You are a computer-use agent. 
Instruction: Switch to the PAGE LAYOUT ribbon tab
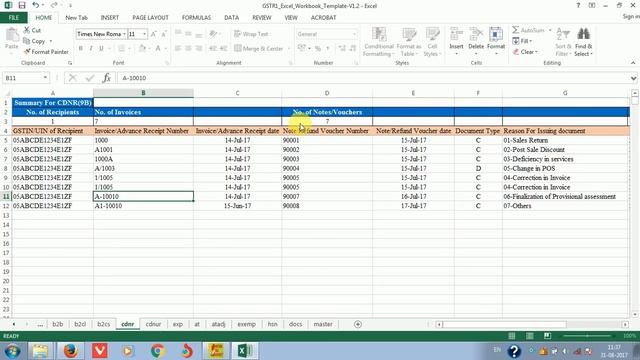(150, 18)
